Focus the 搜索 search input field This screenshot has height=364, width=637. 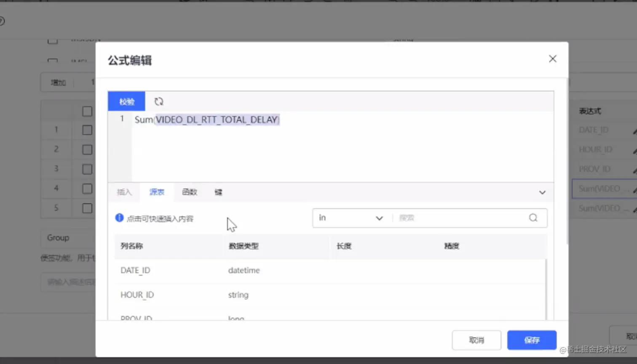(x=460, y=218)
